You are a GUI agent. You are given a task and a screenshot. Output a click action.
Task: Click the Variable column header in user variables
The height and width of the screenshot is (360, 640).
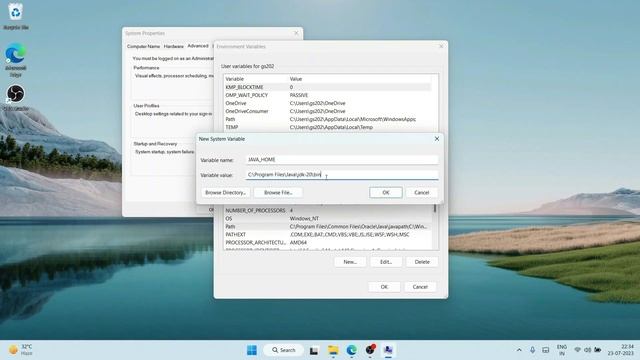[x=256, y=79]
